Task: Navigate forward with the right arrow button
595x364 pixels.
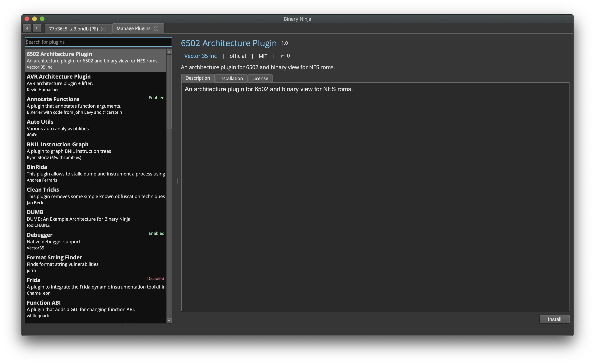Action: click(x=37, y=28)
